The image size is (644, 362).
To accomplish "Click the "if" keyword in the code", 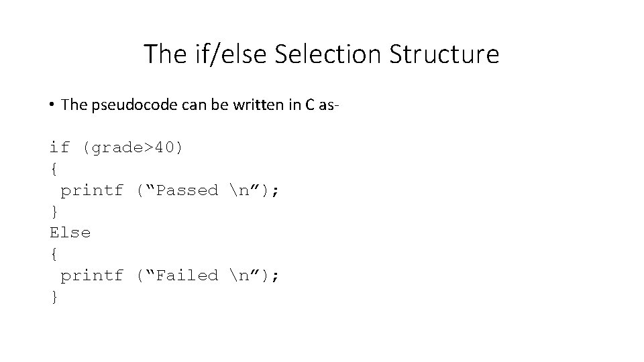I will 60,147.
